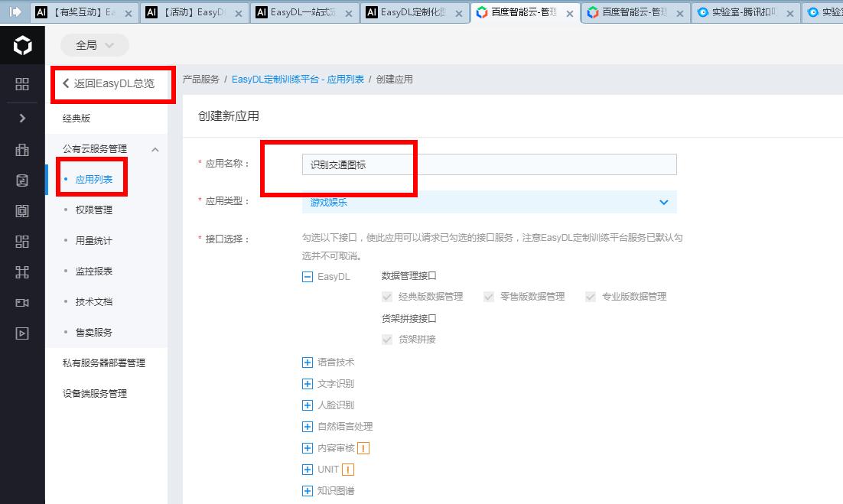This screenshot has height=504, width=843.
Task: Switch to EasyDL定制化 browser tab
Action: [415, 12]
